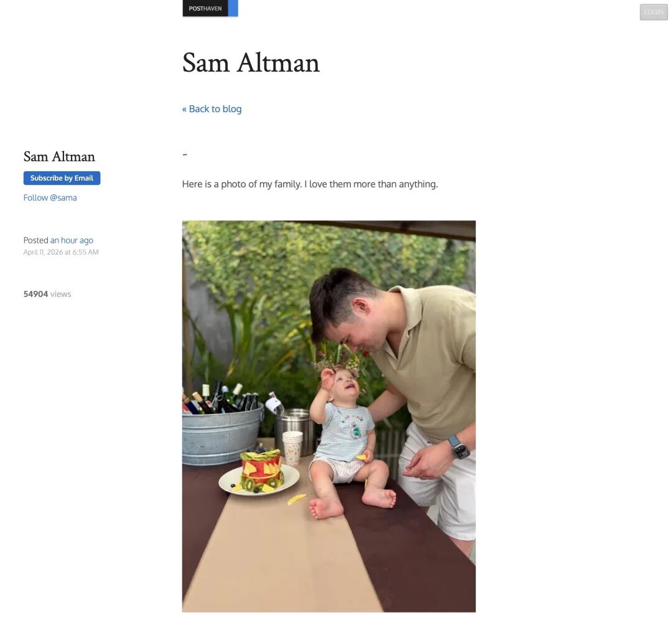Screen dimensions: 672x625
Task: Click the 'Posted' label in sidebar
Action: coord(35,240)
